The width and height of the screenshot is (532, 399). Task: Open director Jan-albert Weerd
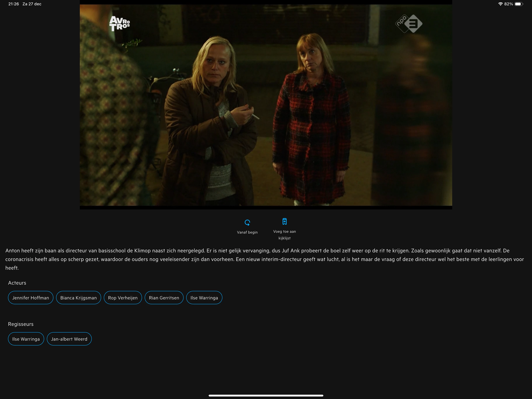tap(69, 339)
